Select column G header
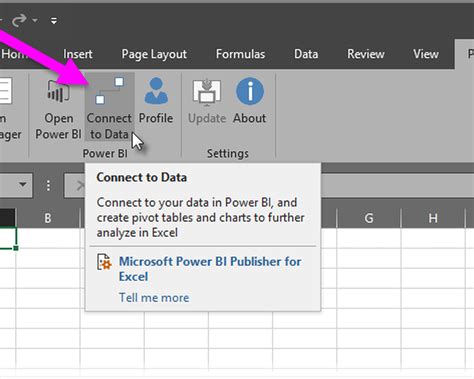474x379 pixels. 369,218
